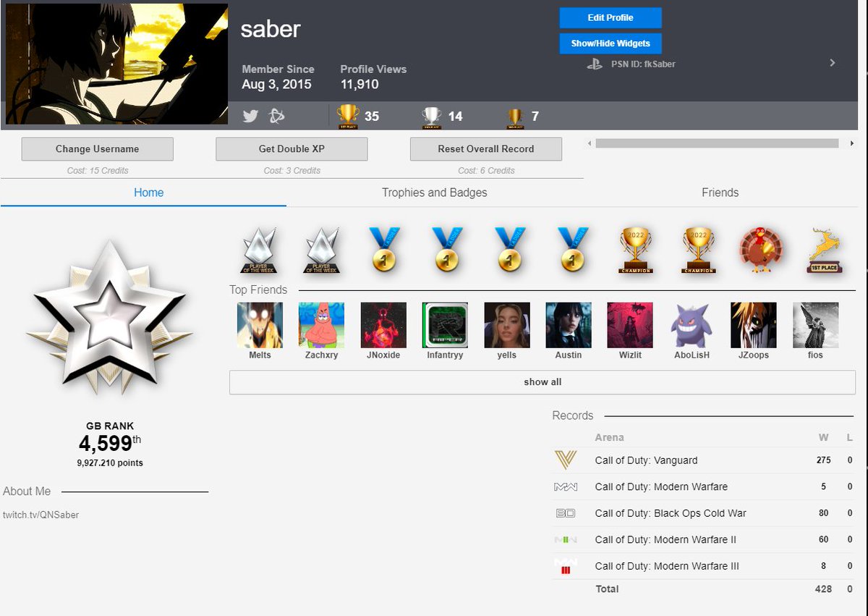
Task: Click the Modern Warfare III logo icon
Action: pyautogui.click(x=565, y=566)
